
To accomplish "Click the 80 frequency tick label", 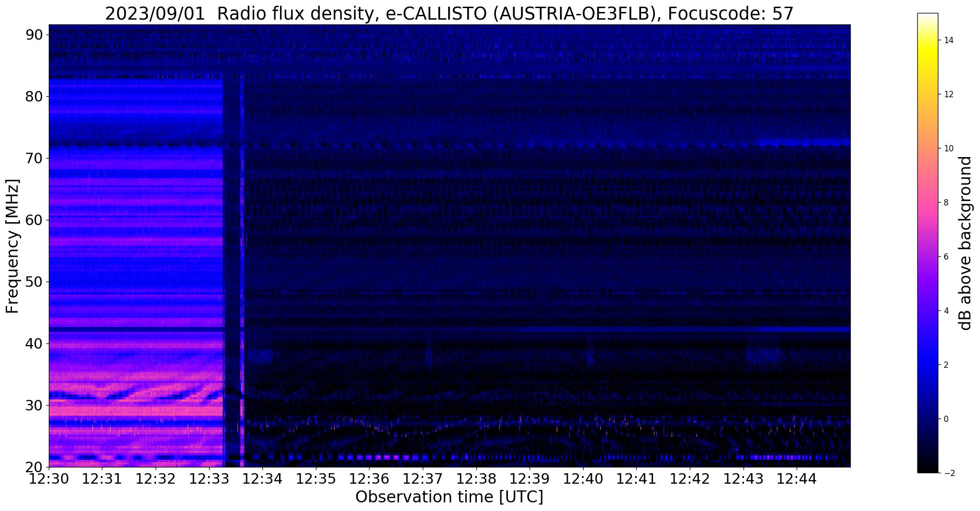I will tap(34, 97).
